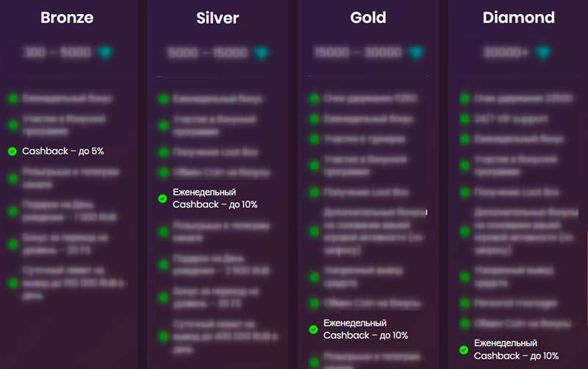The image size is (588, 369).
Task: Click the green checkmark beside Bronze Cashback до 5%
Action: (12, 151)
